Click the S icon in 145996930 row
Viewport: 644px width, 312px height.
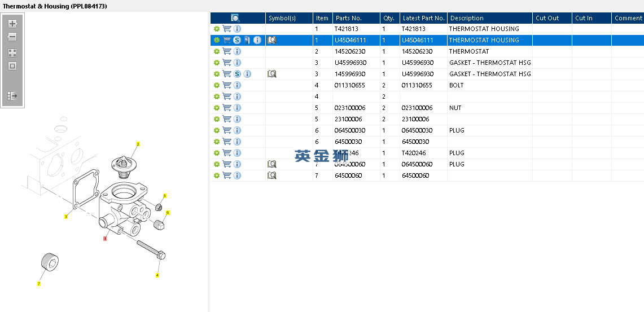coord(237,74)
